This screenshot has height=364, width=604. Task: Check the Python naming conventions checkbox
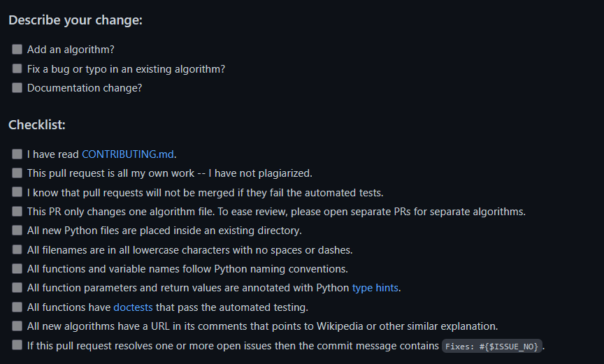coord(17,268)
